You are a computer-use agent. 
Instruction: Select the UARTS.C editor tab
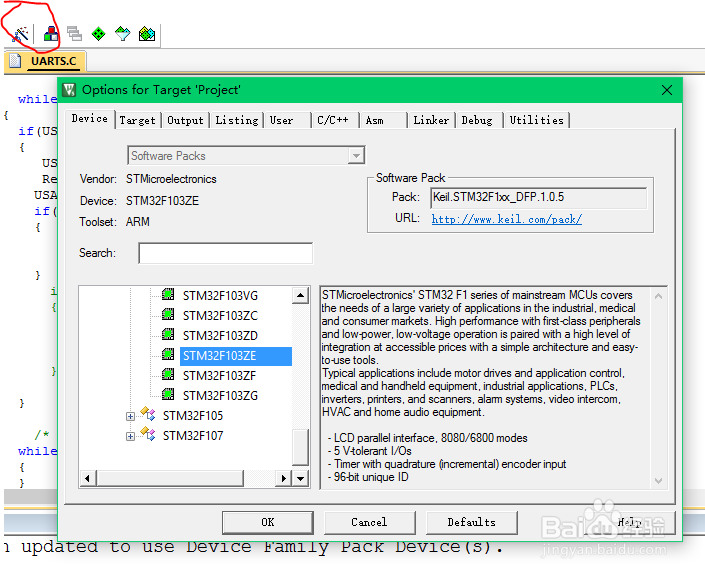(45, 61)
